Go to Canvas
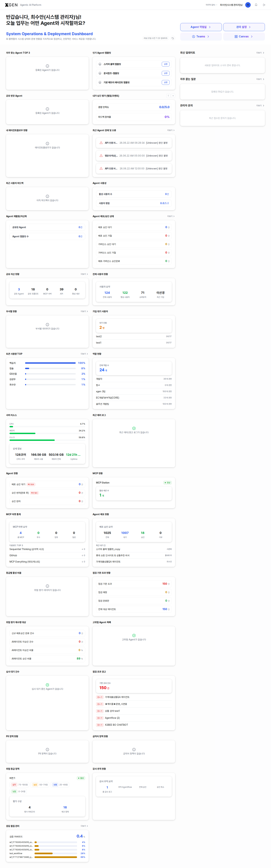The image size is (271, 868). pyautogui.click(x=244, y=36)
